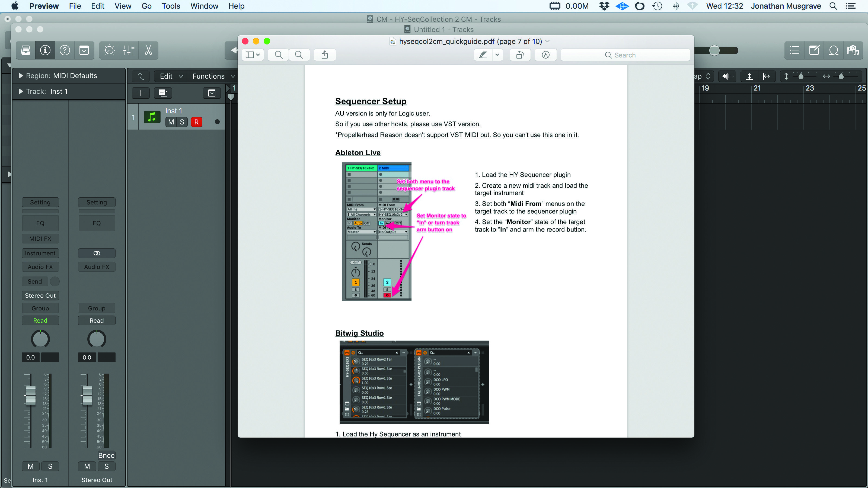
Task: Click the Inst 1 green music note icon
Action: pyautogui.click(x=152, y=117)
